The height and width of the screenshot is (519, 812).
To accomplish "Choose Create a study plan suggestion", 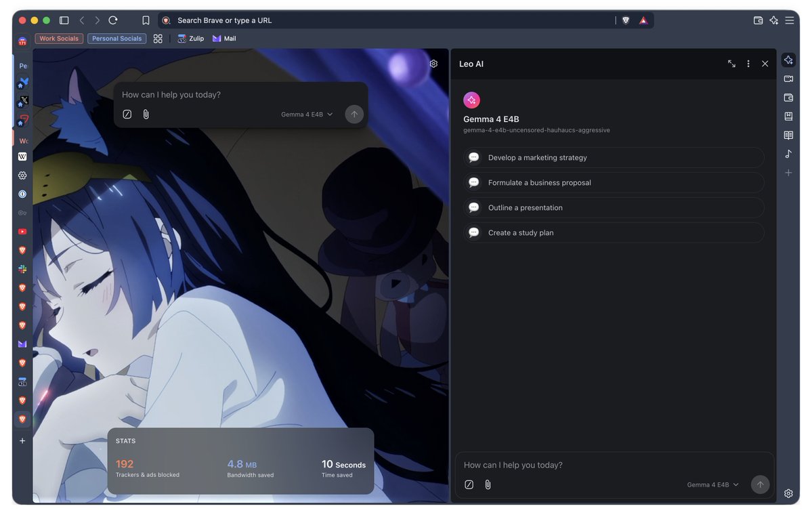I will click(x=614, y=232).
